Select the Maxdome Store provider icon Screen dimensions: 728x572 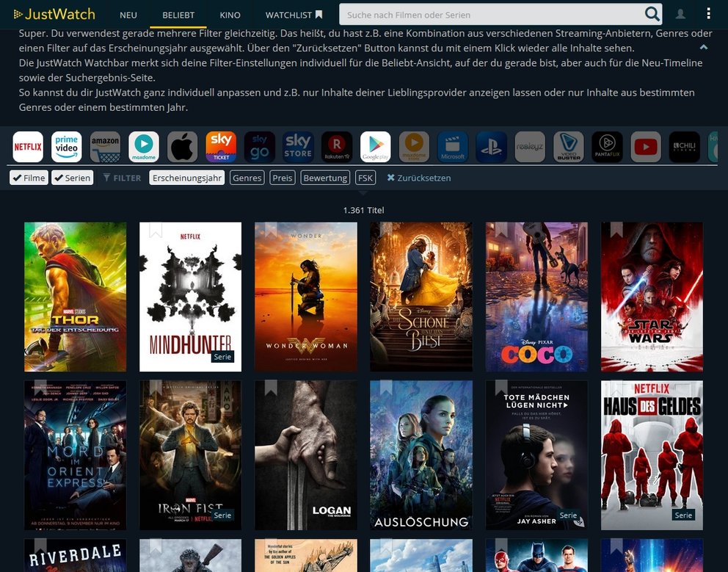(414, 147)
